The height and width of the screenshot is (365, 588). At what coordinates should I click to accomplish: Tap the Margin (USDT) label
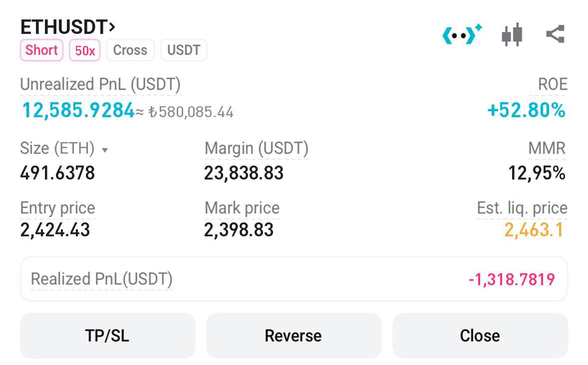(x=257, y=149)
